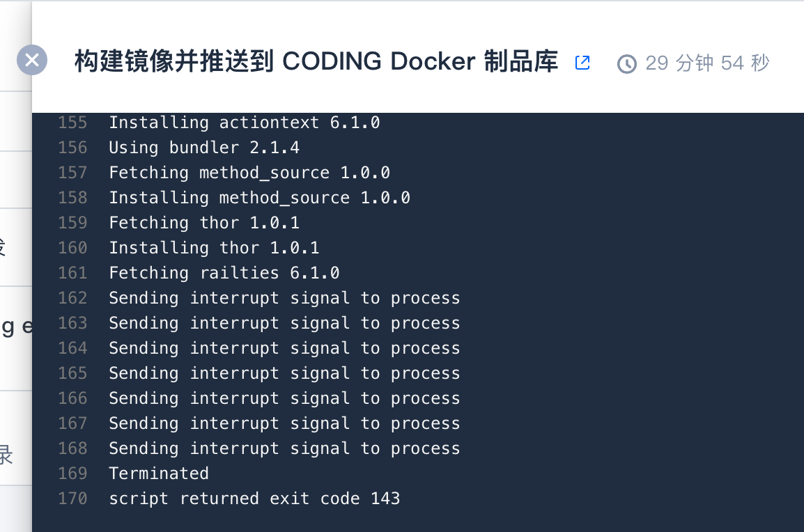Click the 'Terminated' log line
The height and width of the screenshot is (532, 804).
point(158,474)
